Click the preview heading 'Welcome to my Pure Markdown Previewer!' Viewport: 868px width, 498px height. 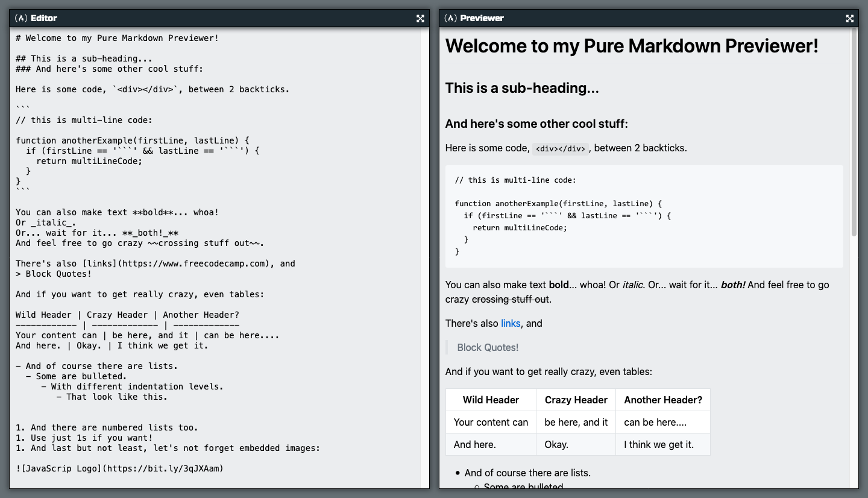click(x=632, y=46)
